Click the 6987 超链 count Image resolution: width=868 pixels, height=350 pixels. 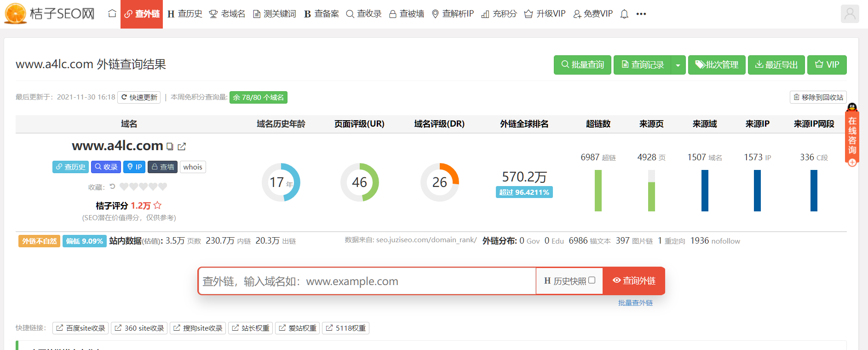pos(598,157)
